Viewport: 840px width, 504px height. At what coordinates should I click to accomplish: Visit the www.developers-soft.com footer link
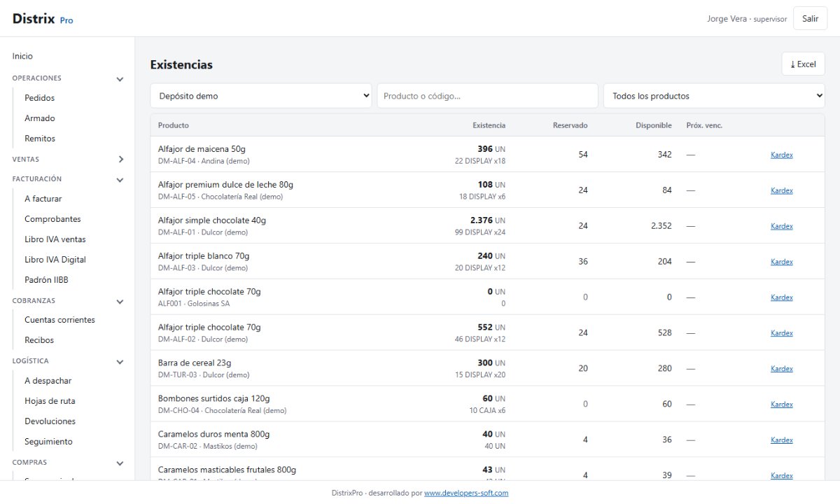pyautogui.click(x=466, y=493)
